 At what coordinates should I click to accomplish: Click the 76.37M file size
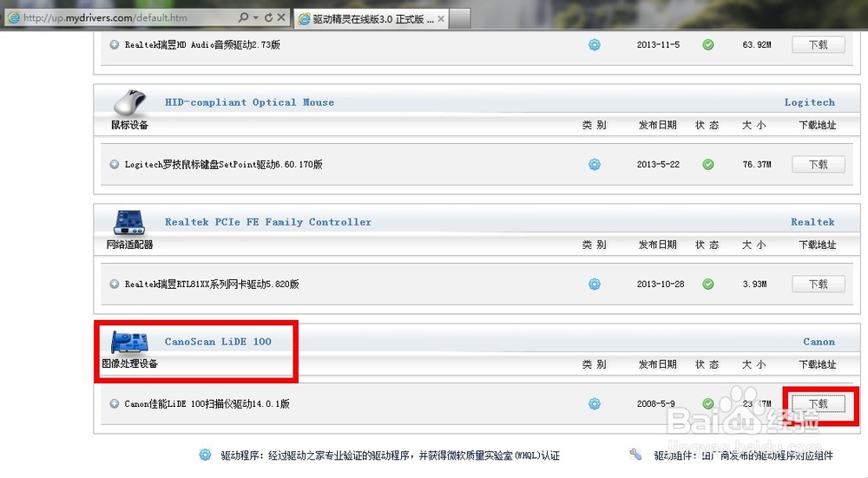(757, 164)
